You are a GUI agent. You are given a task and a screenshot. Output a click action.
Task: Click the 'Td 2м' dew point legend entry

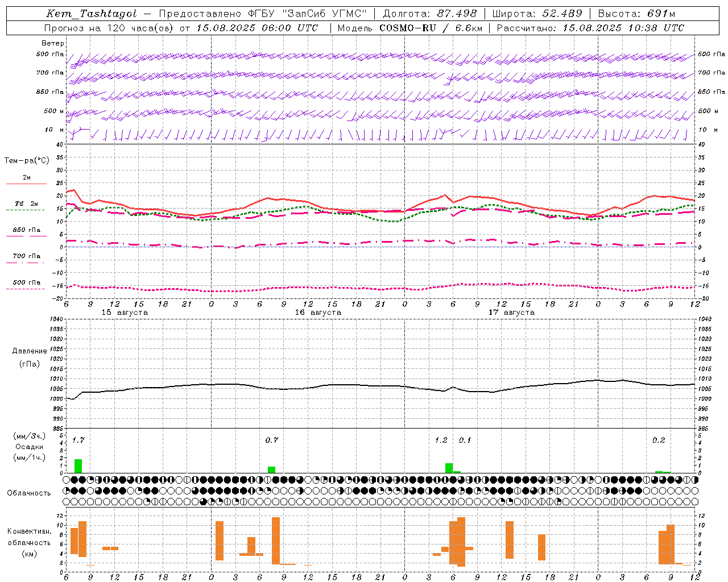click(26, 203)
